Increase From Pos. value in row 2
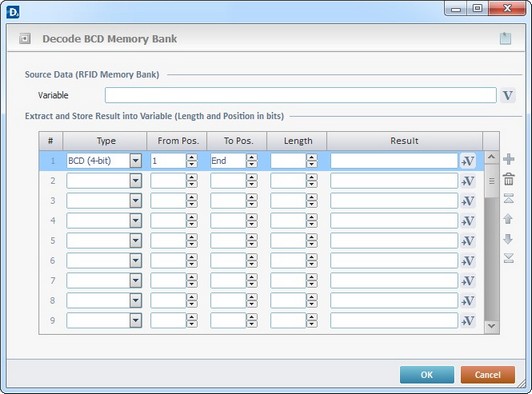 pyautogui.click(x=192, y=177)
